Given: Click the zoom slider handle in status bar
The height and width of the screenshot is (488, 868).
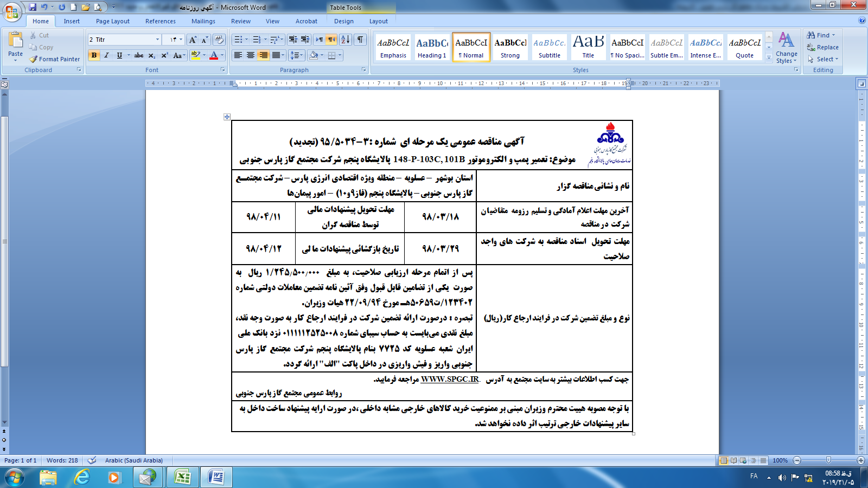Looking at the screenshot, I should [x=828, y=460].
